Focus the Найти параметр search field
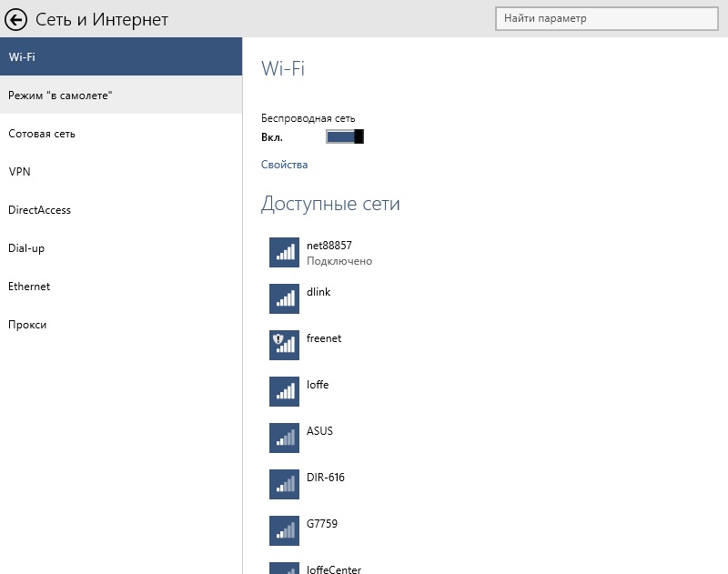The width and height of the screenshot is (728, 574). tap(607, 18)
